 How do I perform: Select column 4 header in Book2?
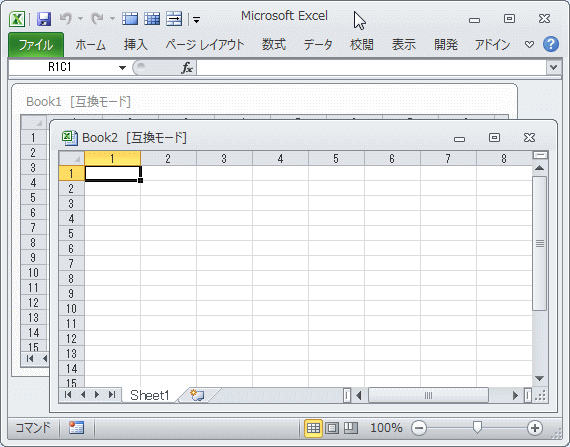(280, 159)
